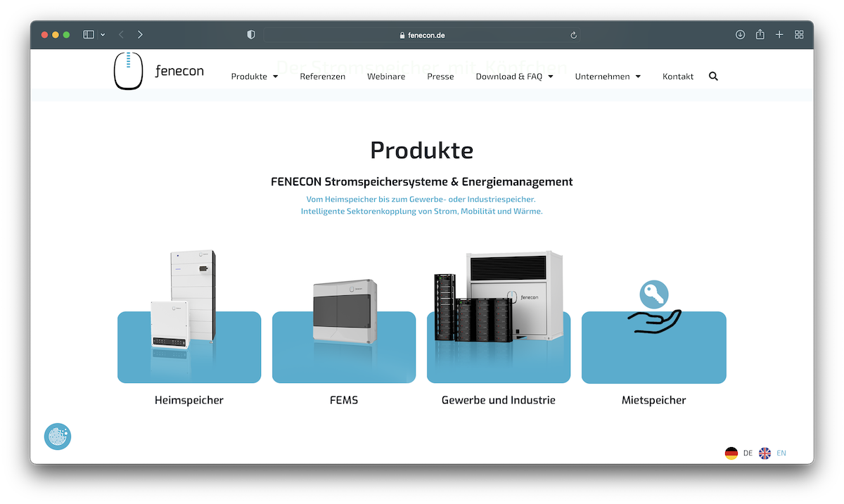Open the website search magnifier
844x504 pixels.
click(x=713, y=76)
